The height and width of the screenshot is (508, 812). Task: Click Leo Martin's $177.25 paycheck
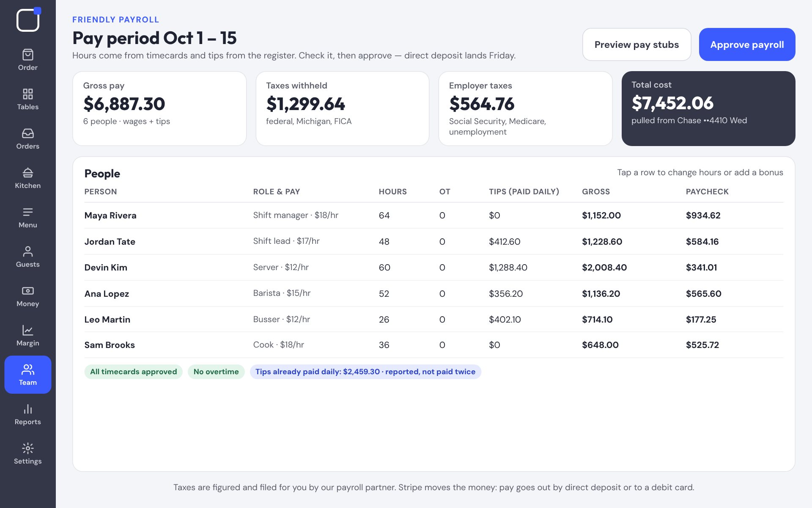click(x=701, y=320)
